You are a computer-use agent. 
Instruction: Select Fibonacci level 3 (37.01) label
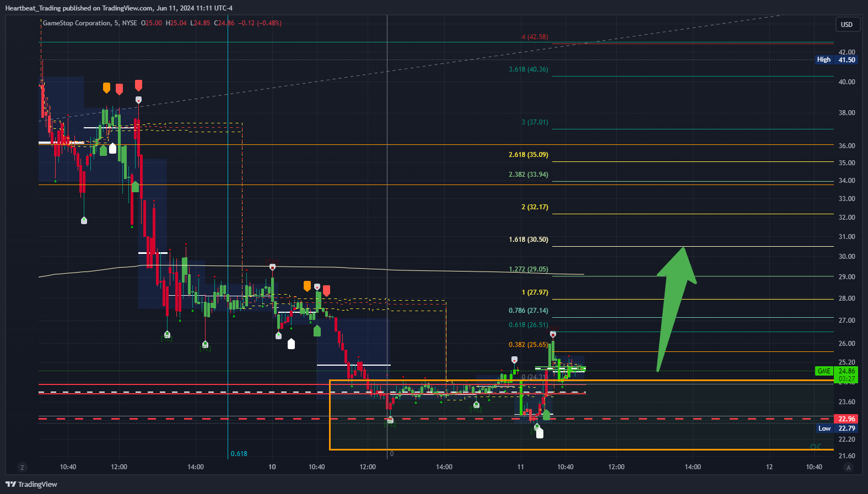click(x=535, y=122)
